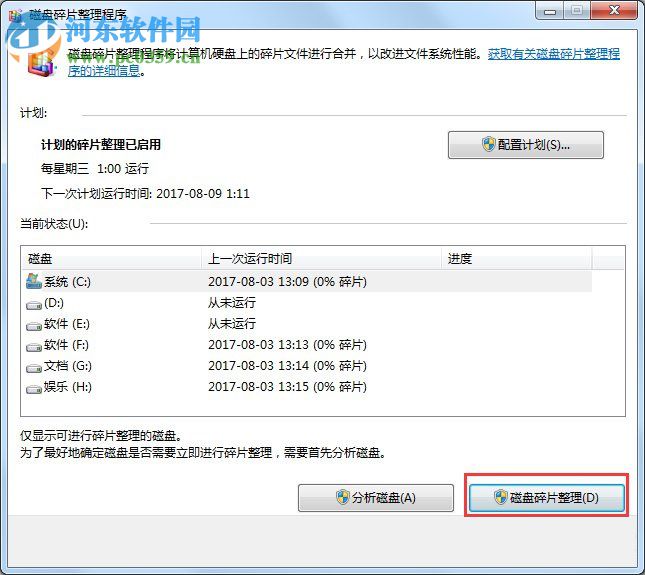This screenshot has width=645, height=575.
Task: Click the 分析磁盘(A) button
Action: click(376, 498)
